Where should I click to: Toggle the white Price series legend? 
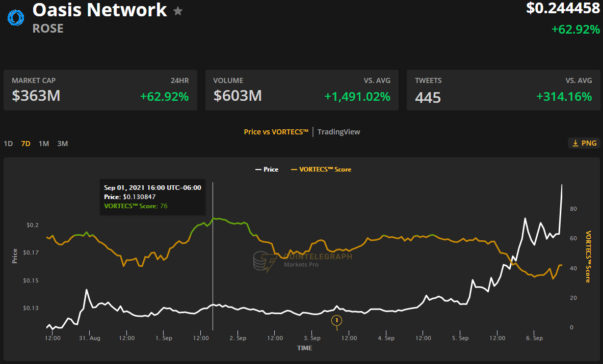(267, 169)
